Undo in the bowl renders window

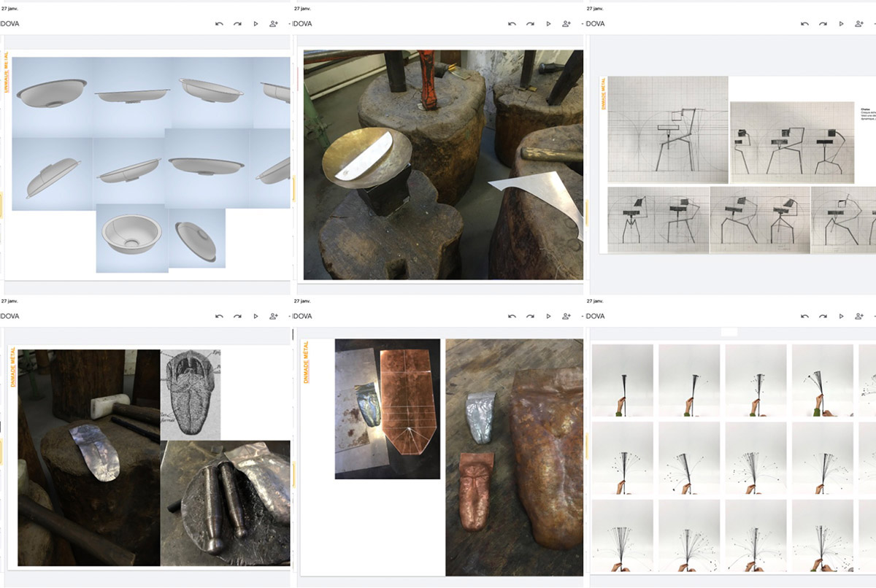click(219, 23)
